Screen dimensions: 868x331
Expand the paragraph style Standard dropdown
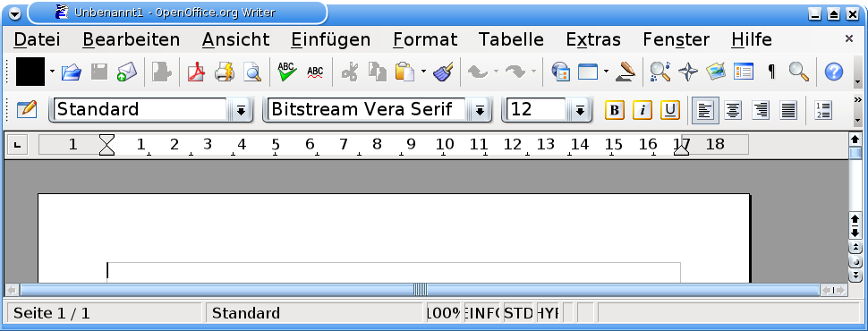click(x=241, y=110)
